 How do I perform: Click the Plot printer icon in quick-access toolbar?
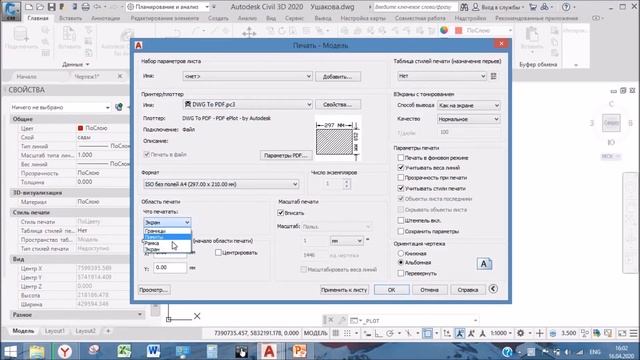pos(85,7)
